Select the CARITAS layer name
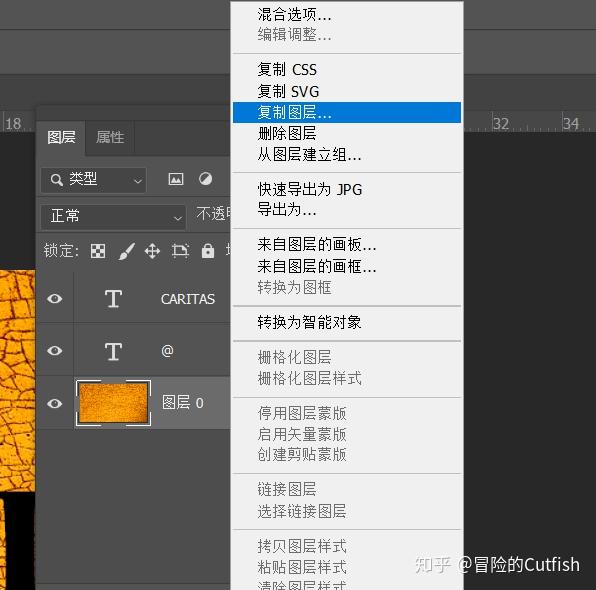This screenshot has width=596, height=590. pyautogui.click(x=188, y=299)
